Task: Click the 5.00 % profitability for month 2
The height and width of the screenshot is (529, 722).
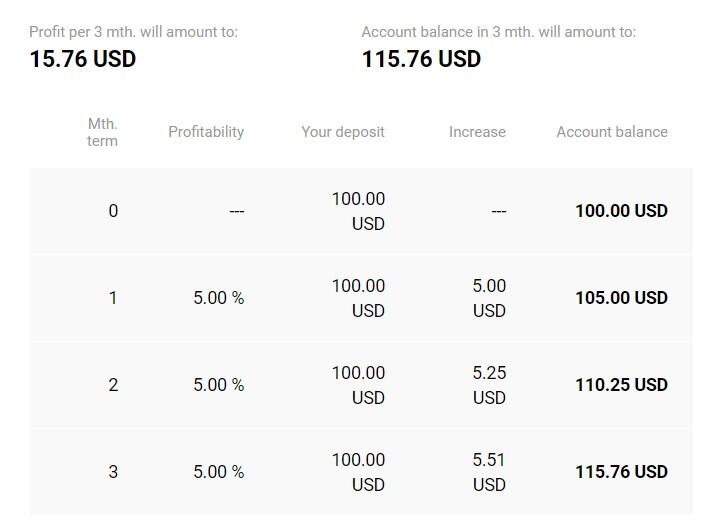Action: point(219,385)
